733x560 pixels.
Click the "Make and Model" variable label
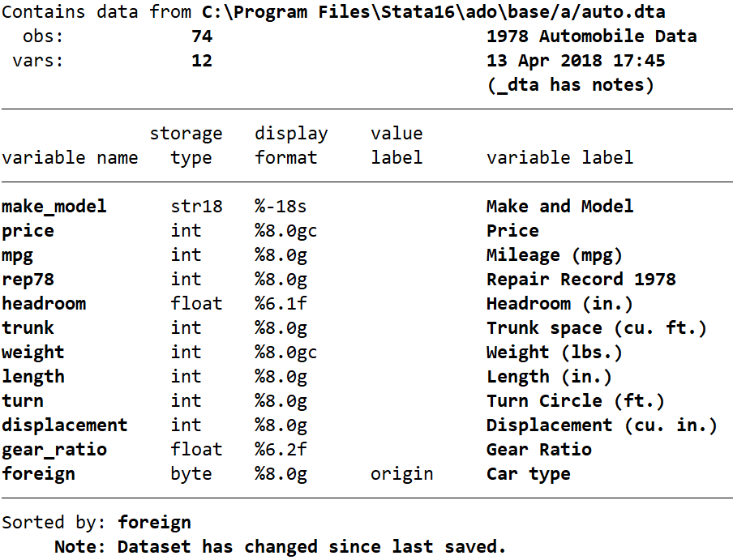(x=559, y=207)
